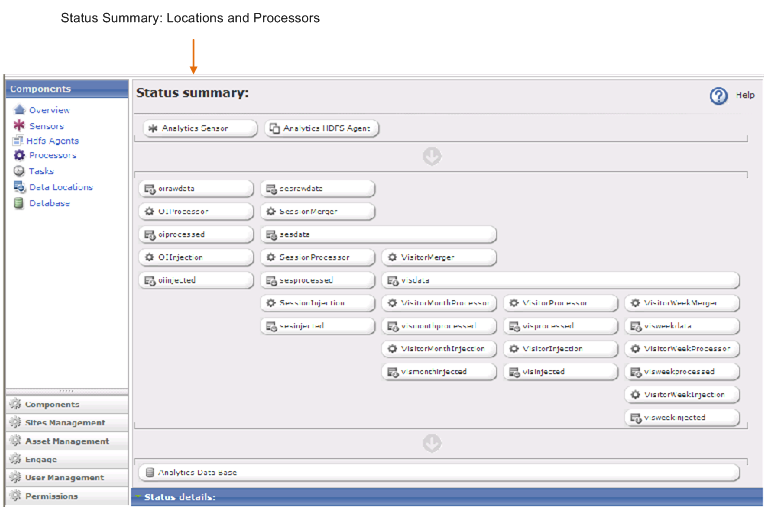764x507 pixels.
Task: Select the visweekprocessed data location
Action: (682, 372)
